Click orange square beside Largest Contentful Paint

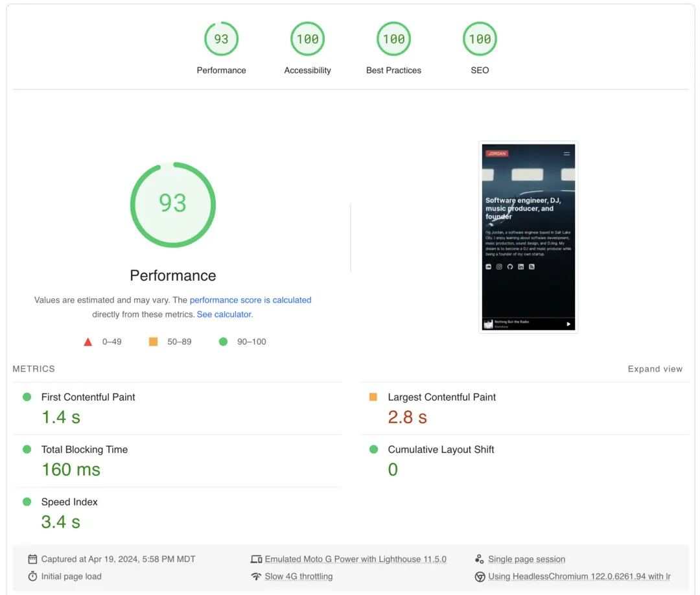point(373,397)
